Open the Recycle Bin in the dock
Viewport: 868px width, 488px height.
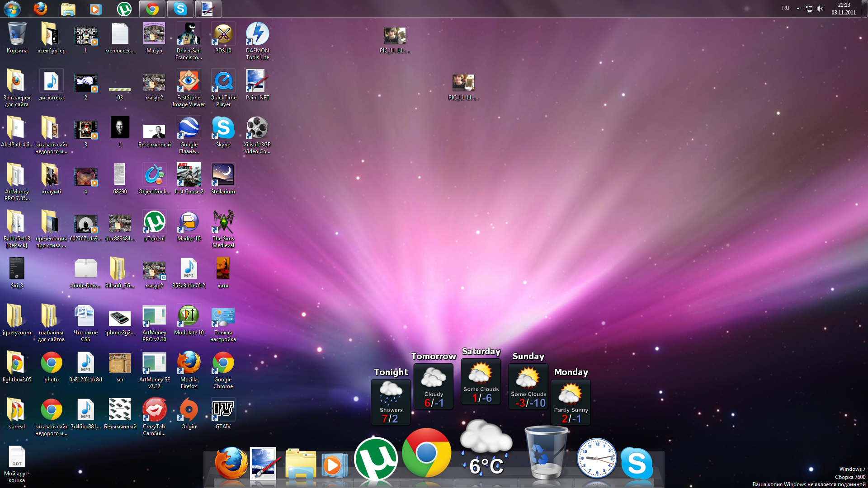pyautogui.click(x=546, y=453)
